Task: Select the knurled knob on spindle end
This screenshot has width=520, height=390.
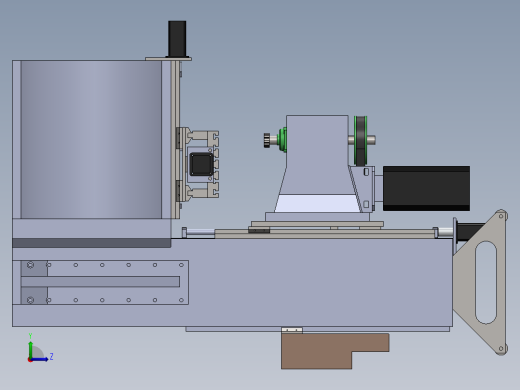Action: [267, 140]
